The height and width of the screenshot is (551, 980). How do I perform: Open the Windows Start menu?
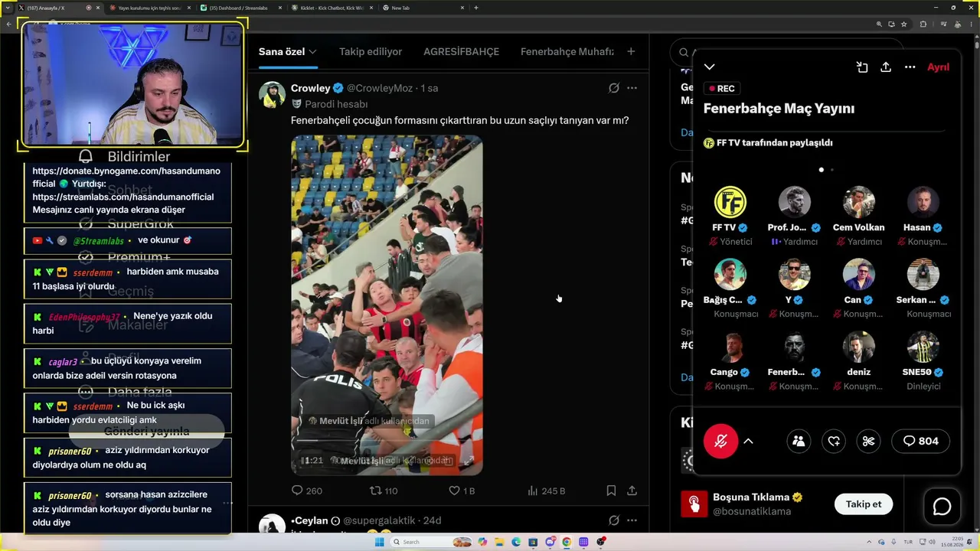[x=378, y=542]
